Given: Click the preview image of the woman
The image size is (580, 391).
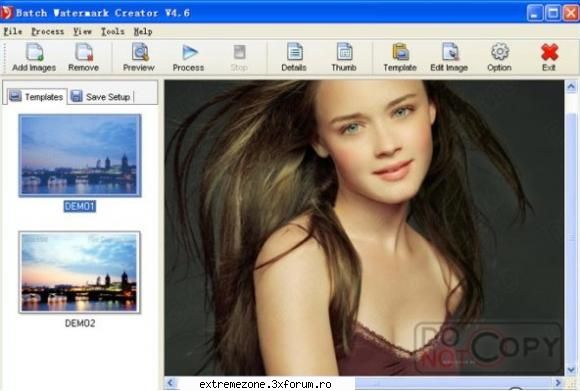Looking at the screenshot, I should pyautogui.click(x=364, y=228).
